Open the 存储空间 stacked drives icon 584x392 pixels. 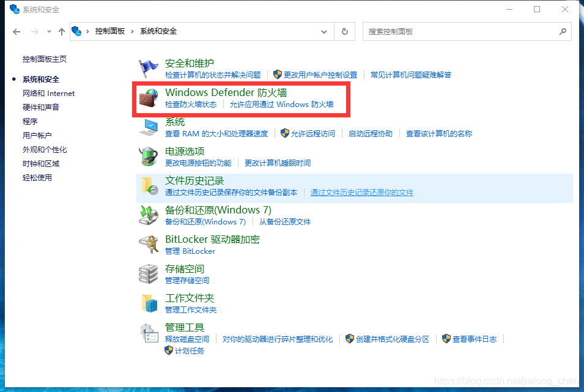(148, 274)
